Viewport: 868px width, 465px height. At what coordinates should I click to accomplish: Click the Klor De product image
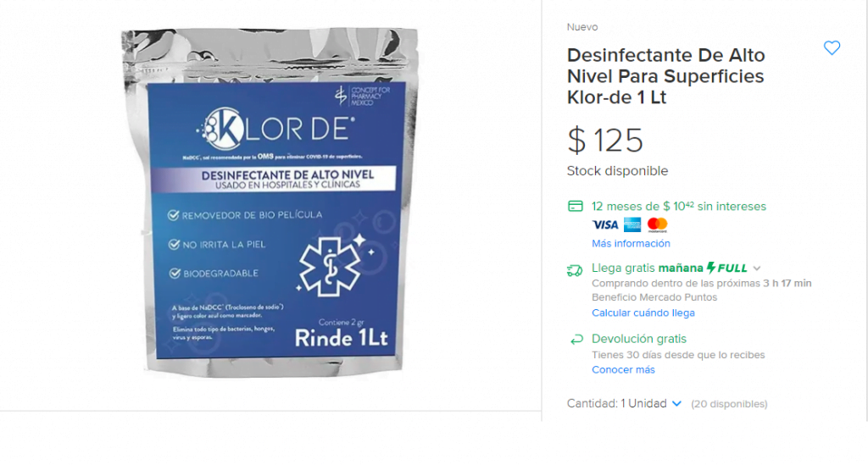click(270, 202)
